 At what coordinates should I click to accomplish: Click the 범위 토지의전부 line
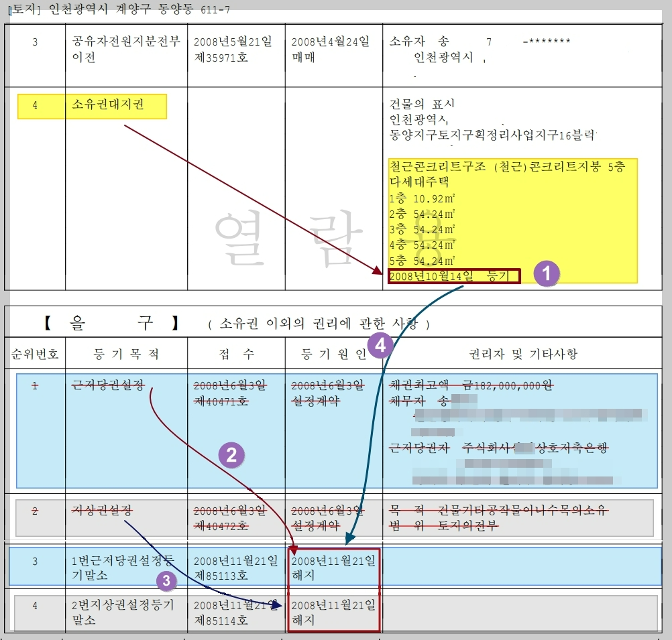pyautogui.click(x=444, y=525)
